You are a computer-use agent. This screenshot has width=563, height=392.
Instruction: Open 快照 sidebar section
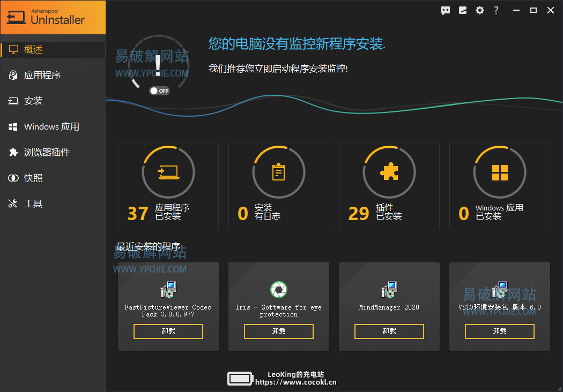coord(53,178)
